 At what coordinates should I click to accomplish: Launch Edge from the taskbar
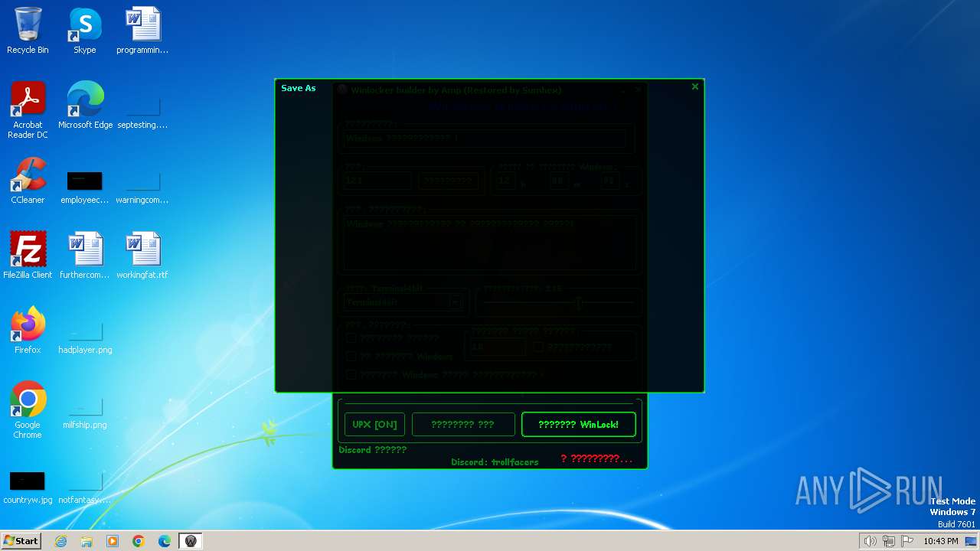(165, 541)
